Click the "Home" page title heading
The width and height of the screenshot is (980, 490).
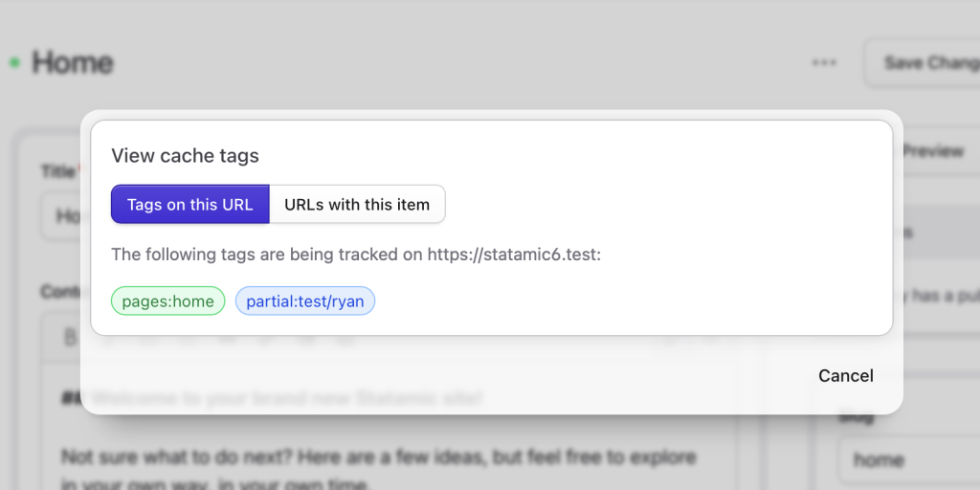coord(72,63)
